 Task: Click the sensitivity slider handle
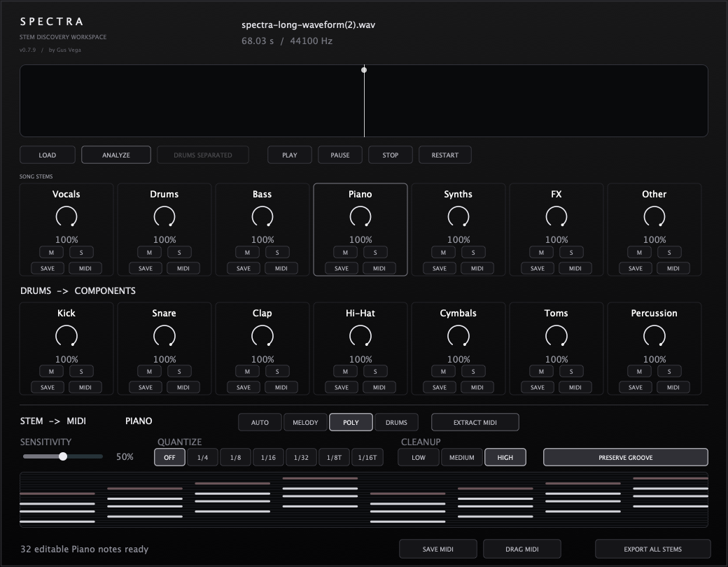(x=63, y=456)
